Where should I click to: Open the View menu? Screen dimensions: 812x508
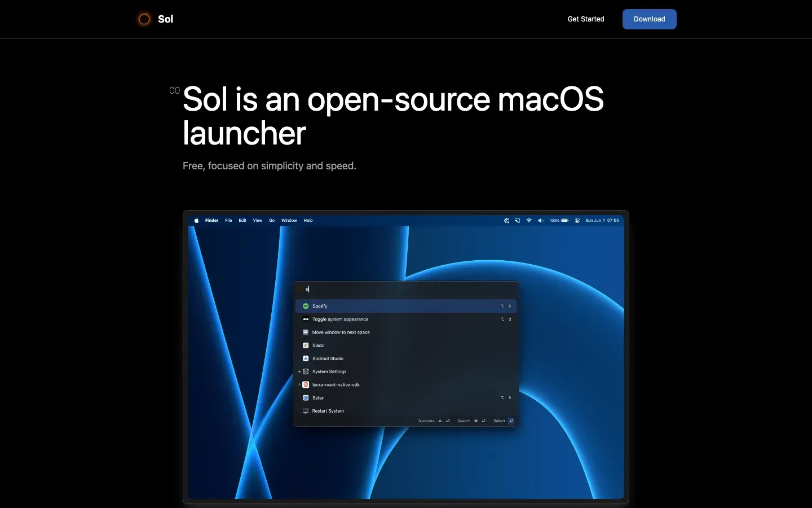258,221
